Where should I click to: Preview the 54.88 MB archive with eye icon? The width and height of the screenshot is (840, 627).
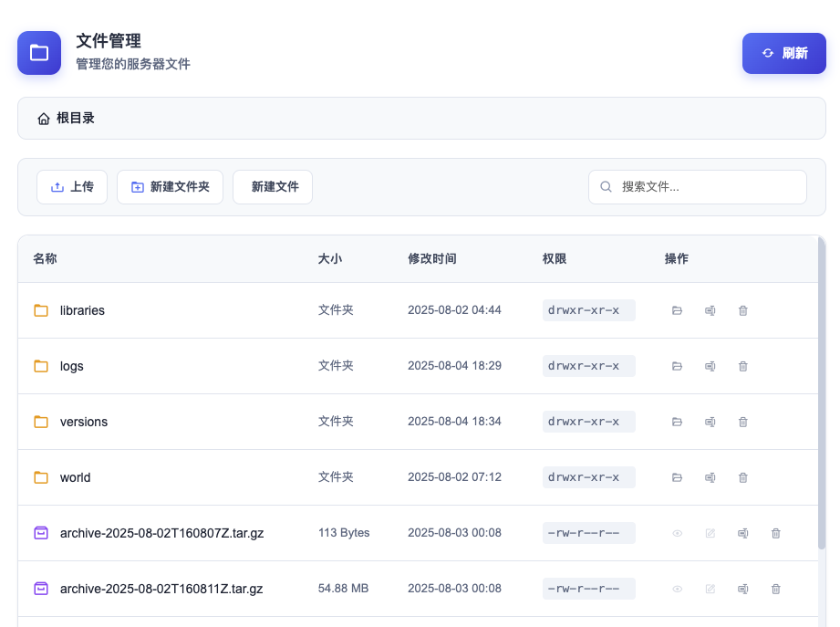point(677,589)
